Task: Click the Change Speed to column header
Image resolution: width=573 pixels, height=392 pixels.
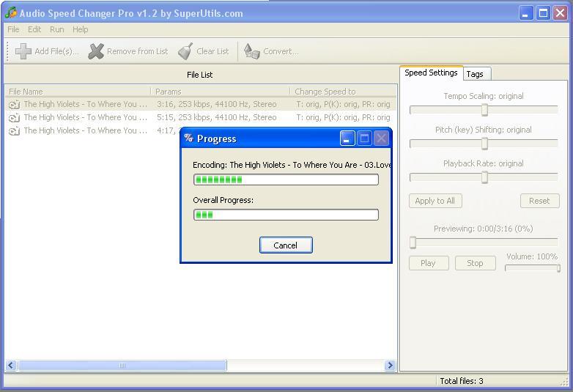Action: pyautogui.click(x=344, y=92)
